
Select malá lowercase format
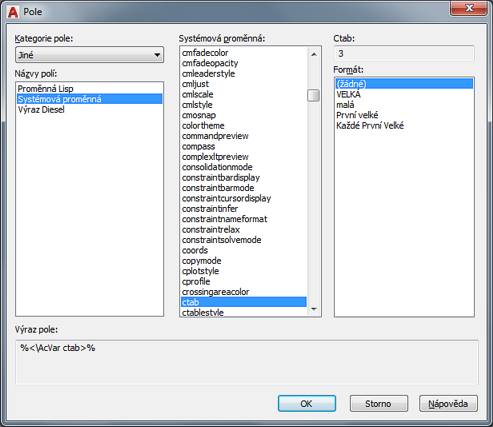point(345,105)
